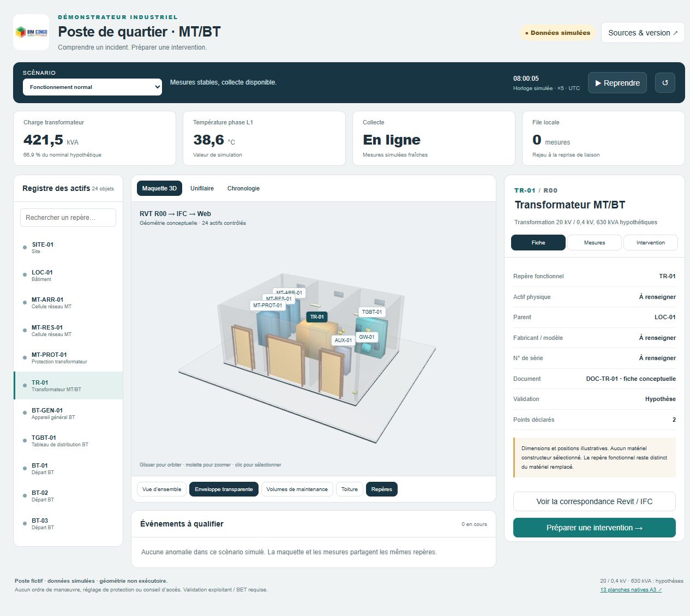Click the 421,5 kVA transformer load value
Viewport: 690px width, 616px height.
(51, 140)
